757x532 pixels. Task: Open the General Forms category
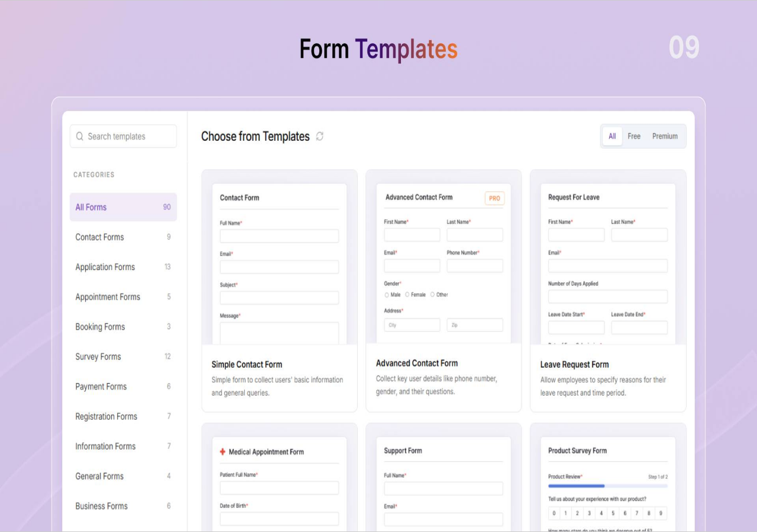coord(123,476)
